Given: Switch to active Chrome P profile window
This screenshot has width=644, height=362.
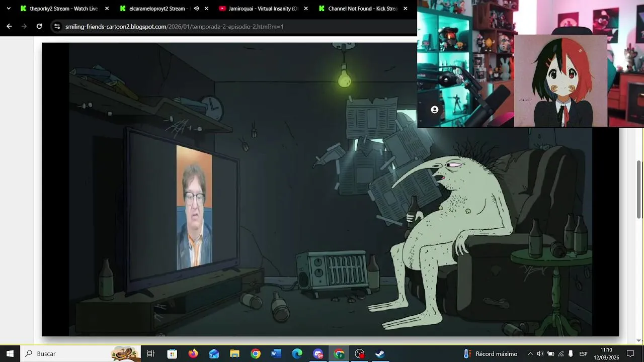Looking at the screenshot, I should point(339,353).
